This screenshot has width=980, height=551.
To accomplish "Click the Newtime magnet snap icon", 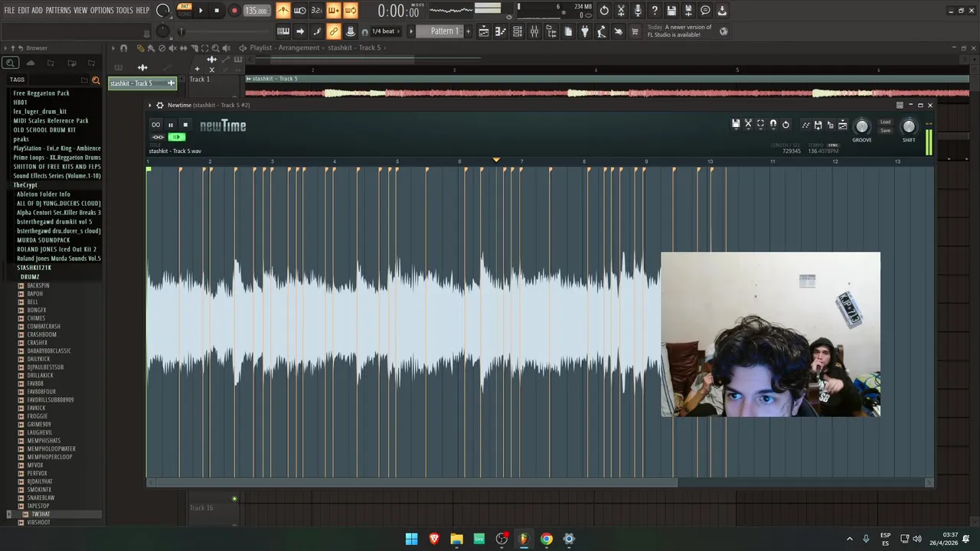I will pyautogui.click(x=773, y=124).
